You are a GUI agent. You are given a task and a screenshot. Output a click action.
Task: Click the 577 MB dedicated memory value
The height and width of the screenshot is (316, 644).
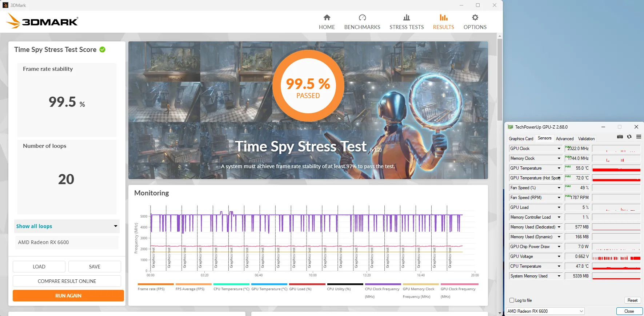pyautogui.click(x=577, y=227)
